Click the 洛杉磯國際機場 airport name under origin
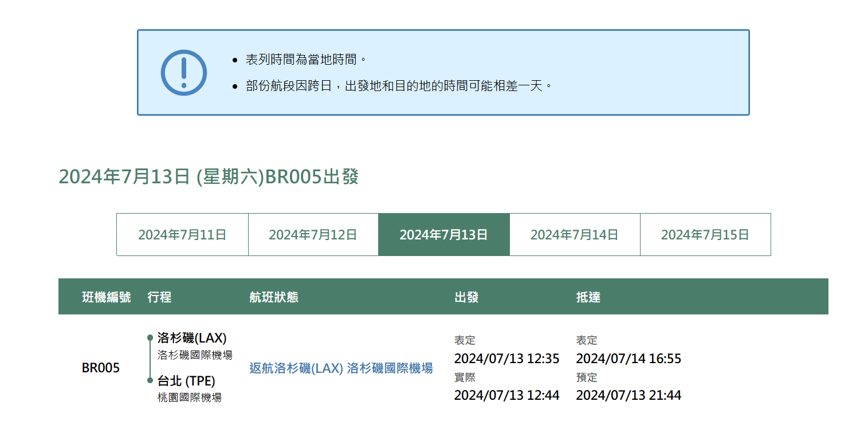Image resolution: width=868 pixels, height=429 pixels. 195,355
